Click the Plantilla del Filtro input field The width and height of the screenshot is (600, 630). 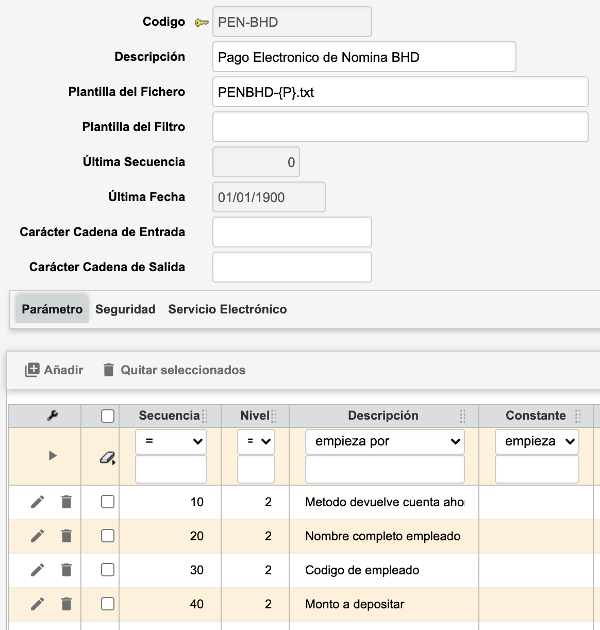(400, 127)
